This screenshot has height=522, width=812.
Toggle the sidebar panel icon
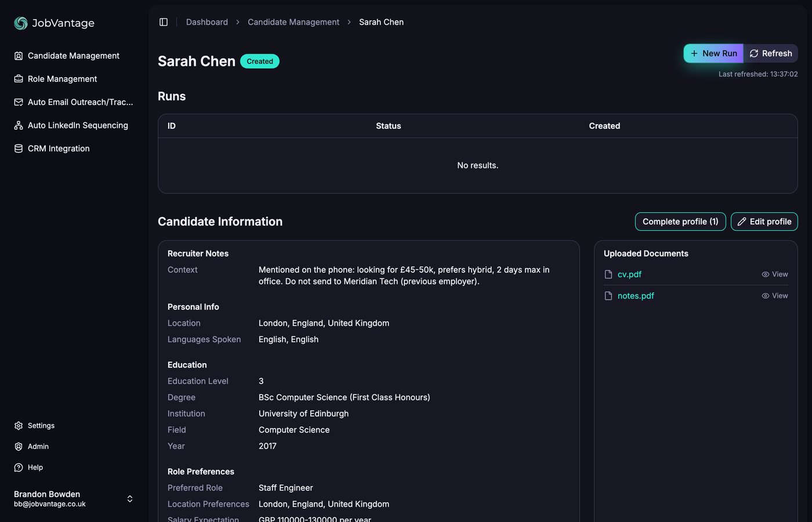(x=164, y=22)
